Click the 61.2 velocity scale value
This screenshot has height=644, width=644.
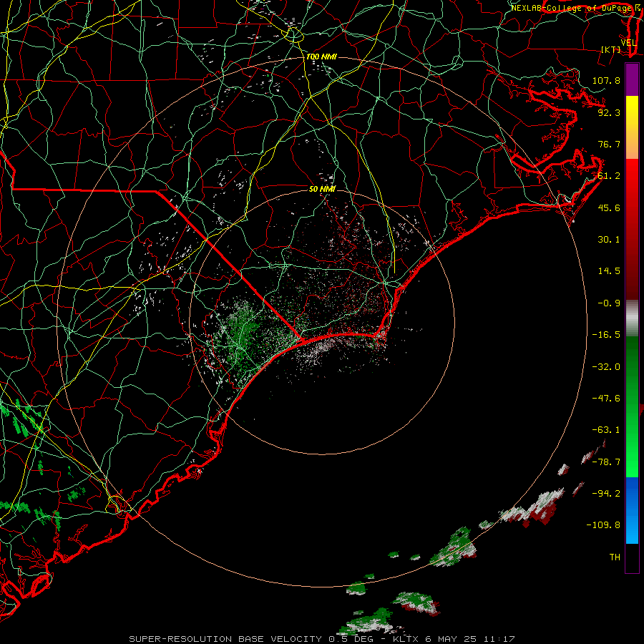click(x=609, y=176)
